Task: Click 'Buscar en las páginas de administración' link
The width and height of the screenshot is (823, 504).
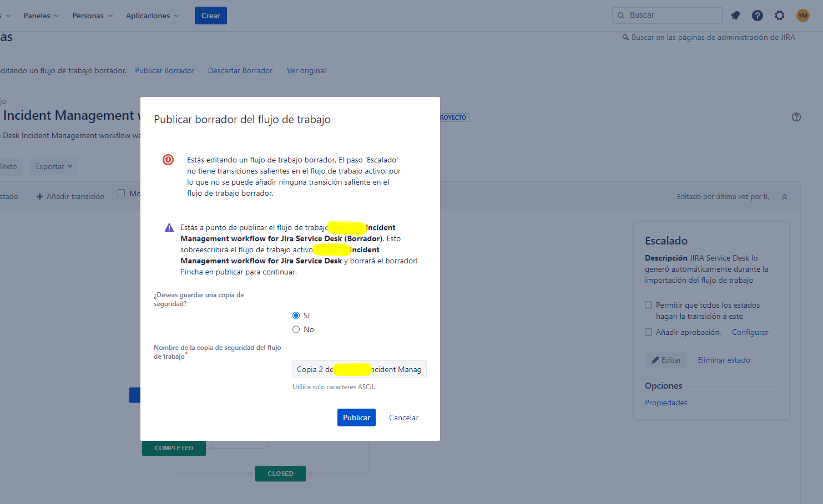Action: pos(709,37)
